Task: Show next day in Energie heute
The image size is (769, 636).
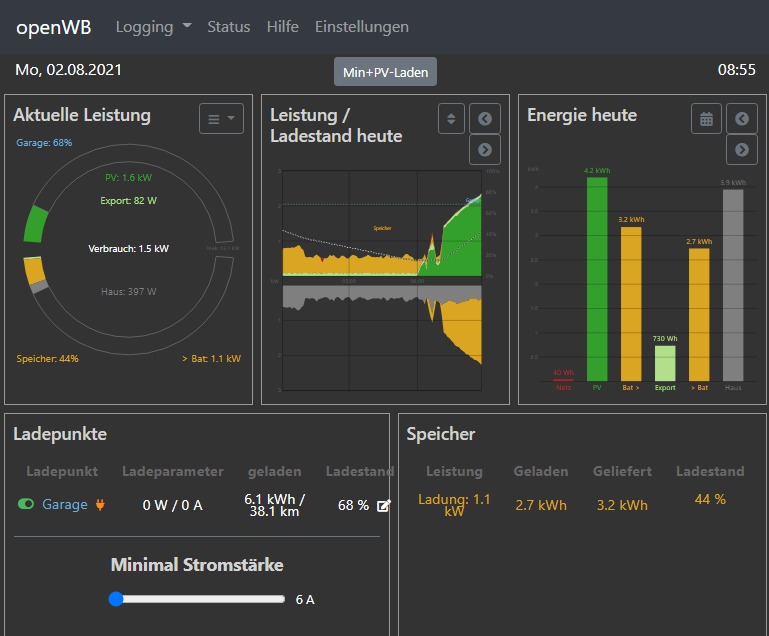Action: click(x=741, y=150)
